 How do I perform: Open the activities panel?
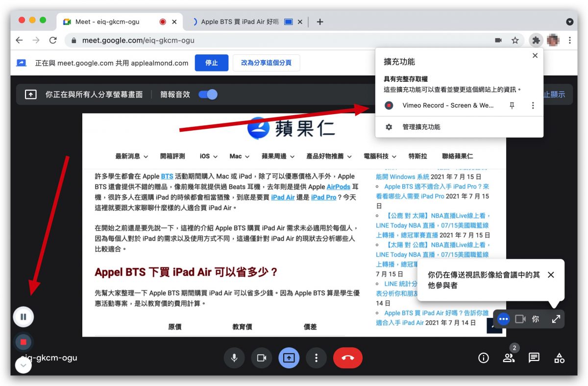[x=559, y=358]
